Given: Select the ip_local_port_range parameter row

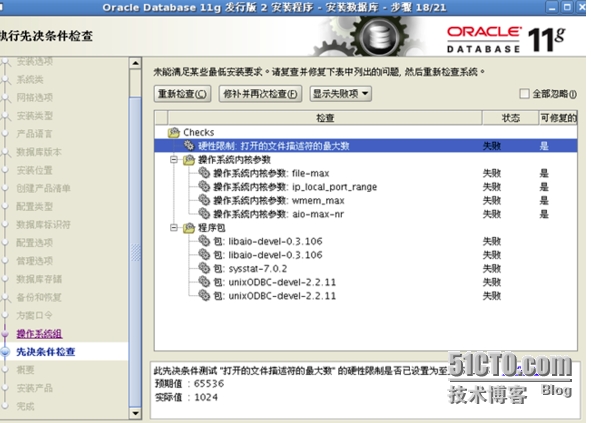Looking at the screenshot, I should tap(366, 187).
